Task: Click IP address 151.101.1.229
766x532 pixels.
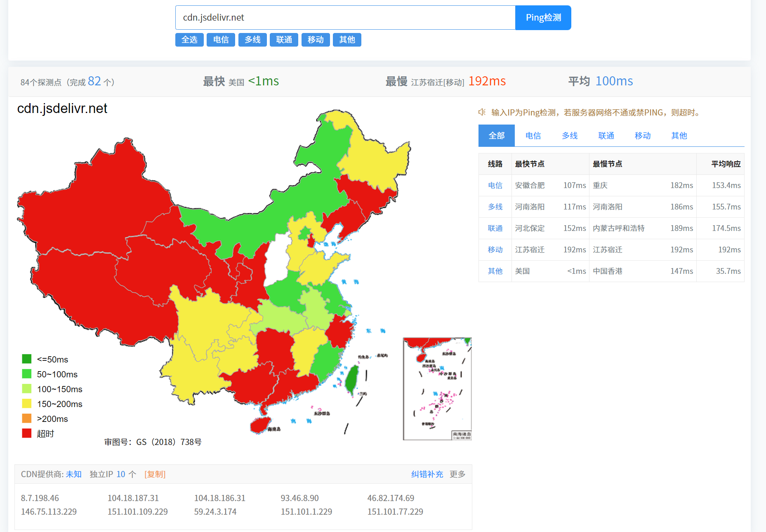Action: click(306, 512)
